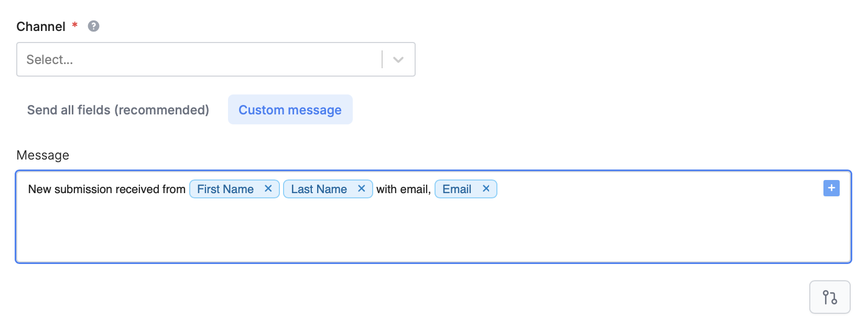The width and height of the screenshot is (868, 328).
Task: Remove the Last Name field tag
Action: [361, 188]
